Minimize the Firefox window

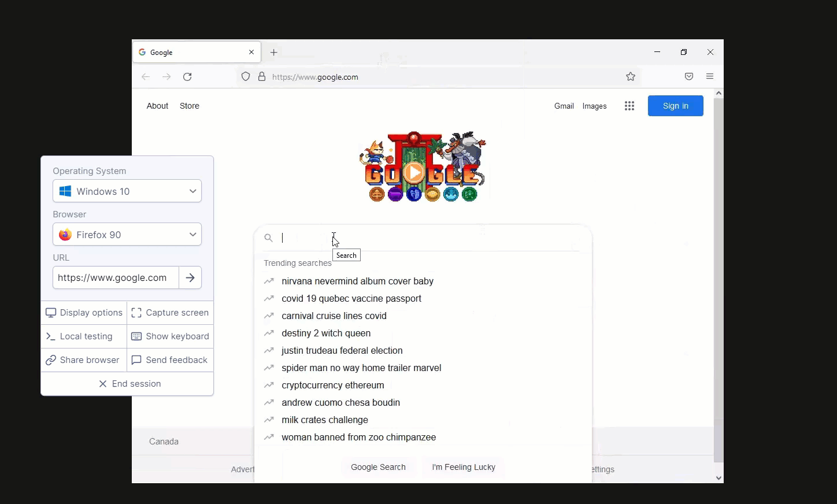(657, 52)
